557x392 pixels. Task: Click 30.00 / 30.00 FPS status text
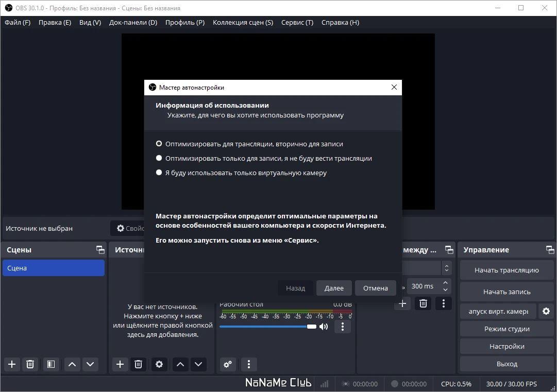coord(512,384)
